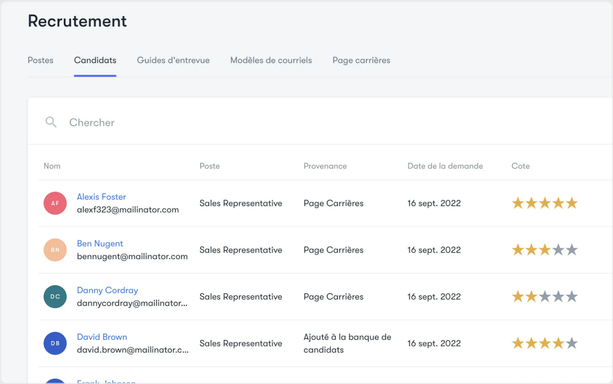Go to Modèles de courriels tab
The image size is (613, 384).
pos(271,60)
